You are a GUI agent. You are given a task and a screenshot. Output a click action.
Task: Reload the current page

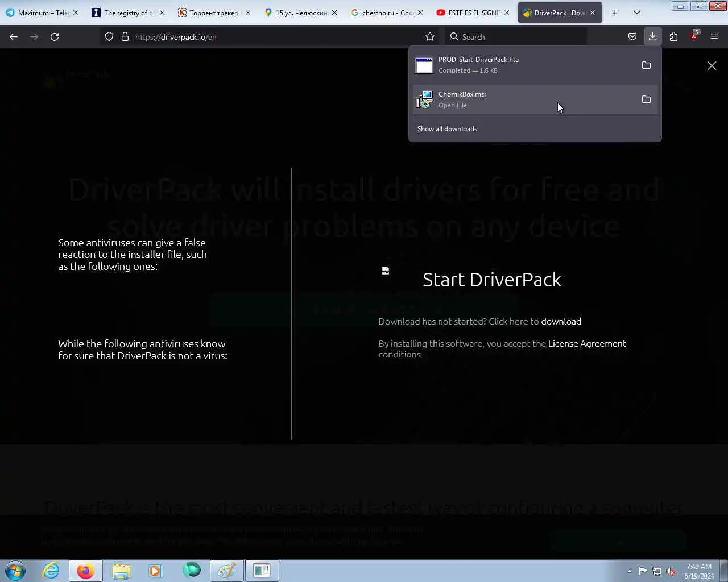pos(55,37)
